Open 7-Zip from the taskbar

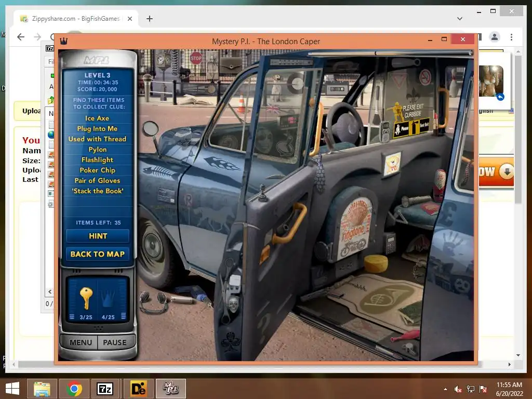click(x=105, y=389)
